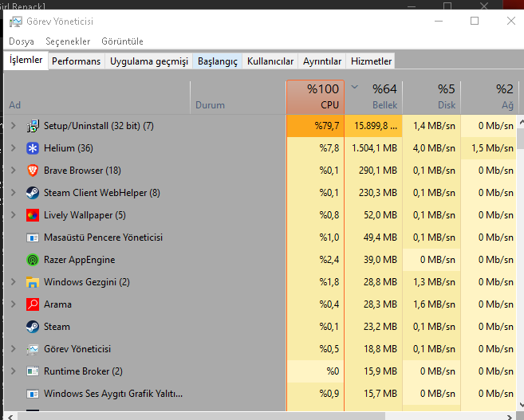Click the Windows Ses Aygıtı icon

[x=33, y=394]
